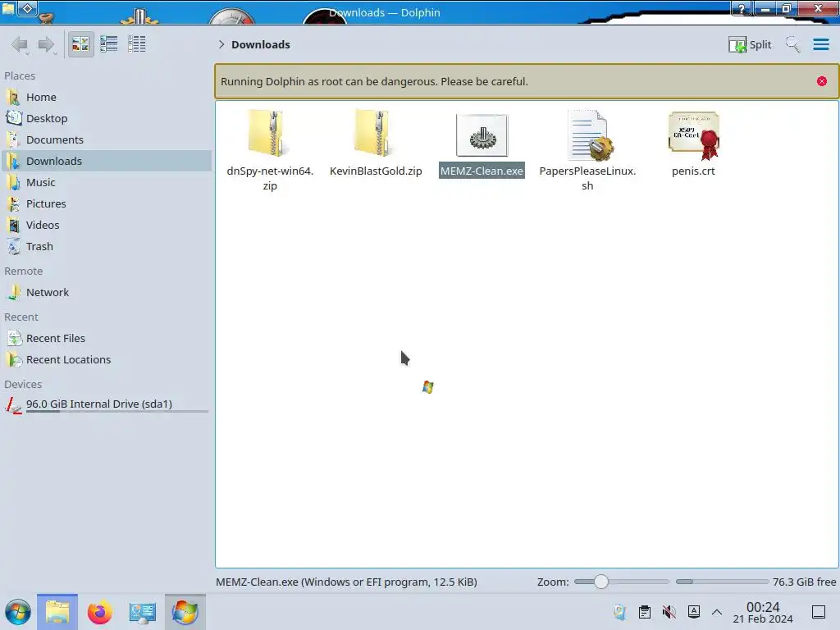Unmute the audio volume tray icon
Viewport: 840px width, 630px height.
669,612
